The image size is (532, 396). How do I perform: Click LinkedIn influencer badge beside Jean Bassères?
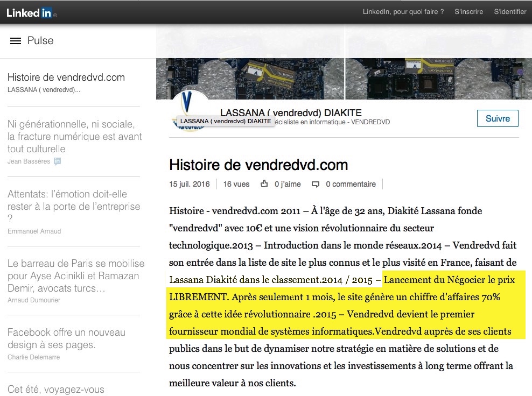[x=57, y=161]
